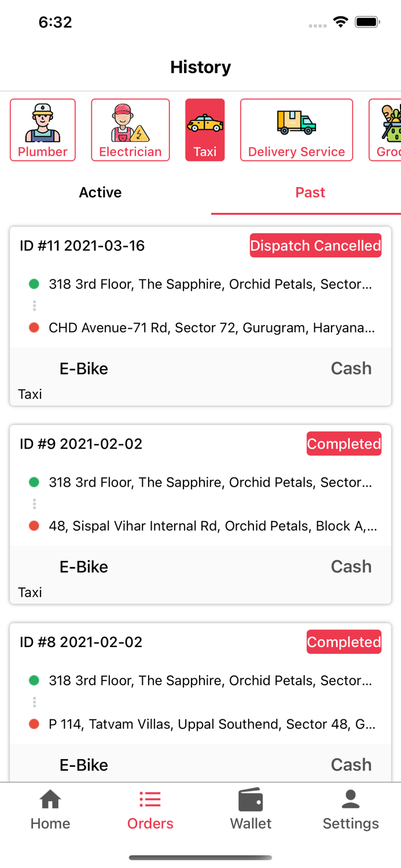Tap the Dispatch Cancelled status badge
Viewport: 401px width, 868px height.
coord(315,245)
